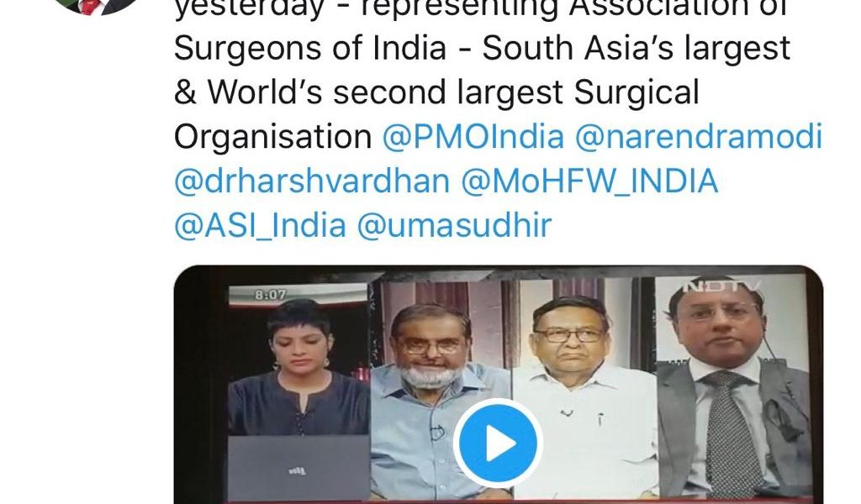Click the 'Surgeons of India' text line

click(x=482, y=48)
